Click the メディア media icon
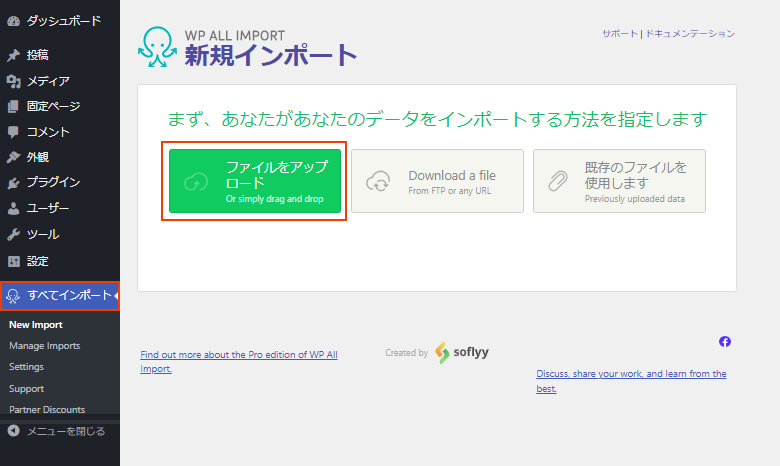The height and width of the screenshot is (466, 780). pos(13,81)
